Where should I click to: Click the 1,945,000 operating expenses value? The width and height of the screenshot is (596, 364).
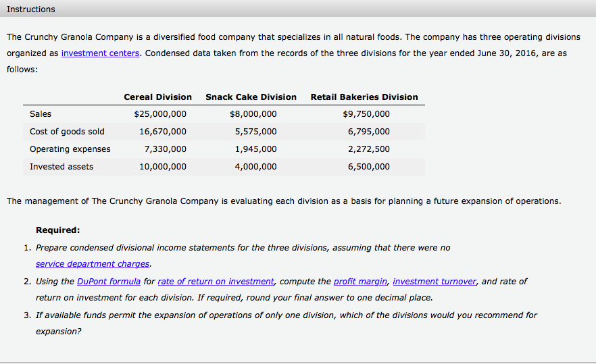[256, 149]
